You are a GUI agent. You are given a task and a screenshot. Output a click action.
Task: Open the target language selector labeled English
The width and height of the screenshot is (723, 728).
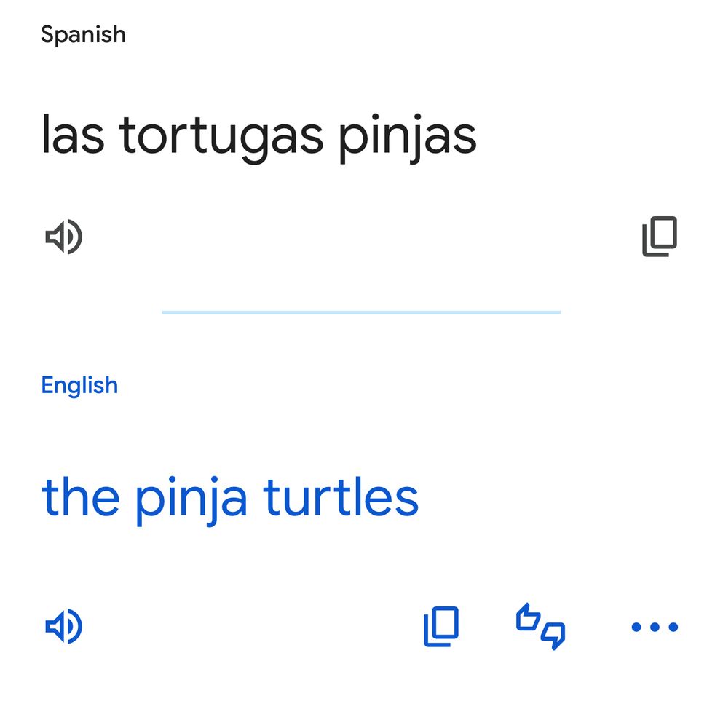coord(79,384)
